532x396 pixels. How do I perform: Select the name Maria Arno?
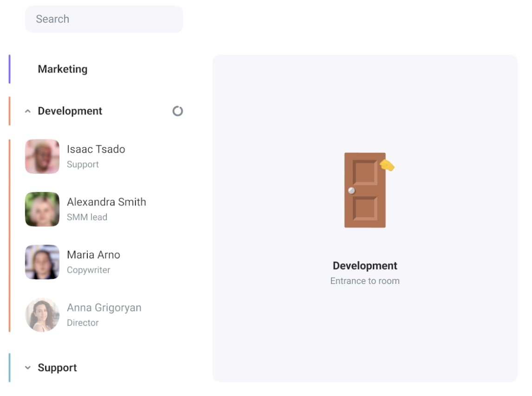pyautogui.click(x=94, y=255)
